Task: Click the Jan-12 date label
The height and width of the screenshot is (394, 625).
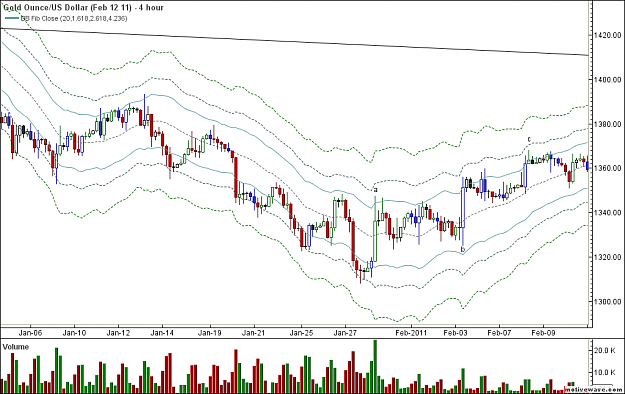Action: [118, 333]
